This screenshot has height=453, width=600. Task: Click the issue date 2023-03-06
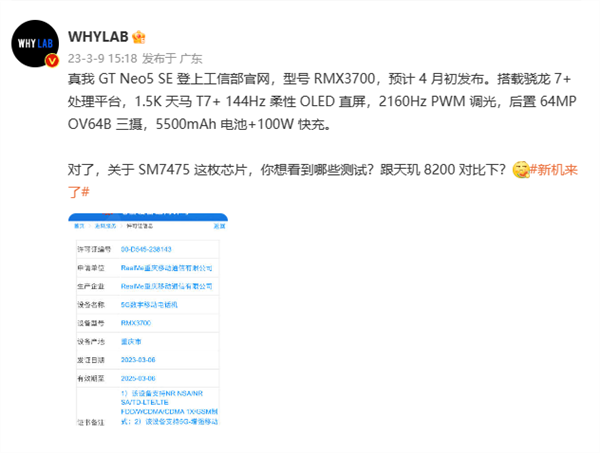pos(138,360)
